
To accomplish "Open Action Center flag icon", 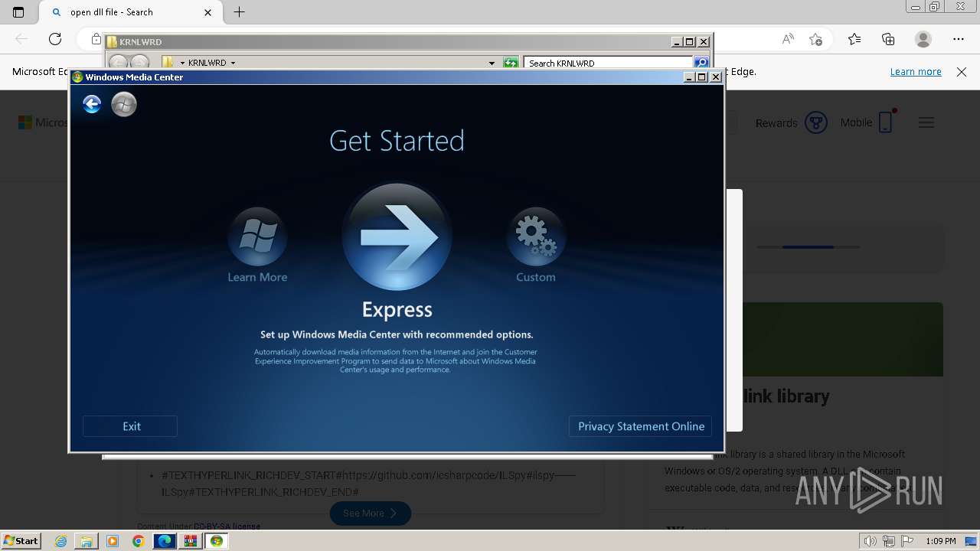I will click(x=906, y=541).
